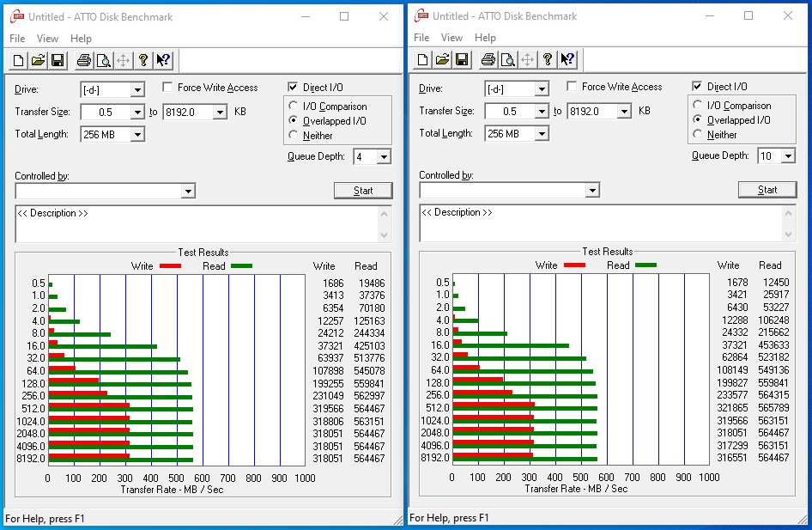Click New document icon in left window toolbar
The height and width of the screenshot is (530, 812).
[x=18, y=61]
